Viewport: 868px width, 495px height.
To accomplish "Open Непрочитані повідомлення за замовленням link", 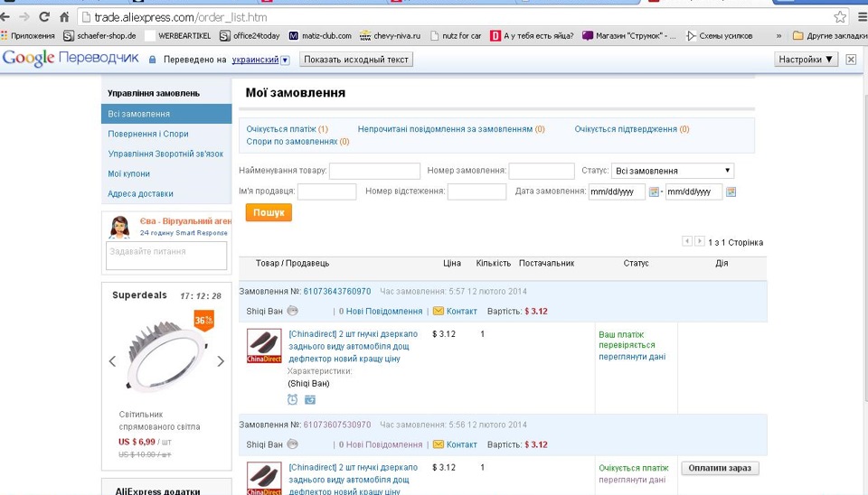I will (450, 129).
